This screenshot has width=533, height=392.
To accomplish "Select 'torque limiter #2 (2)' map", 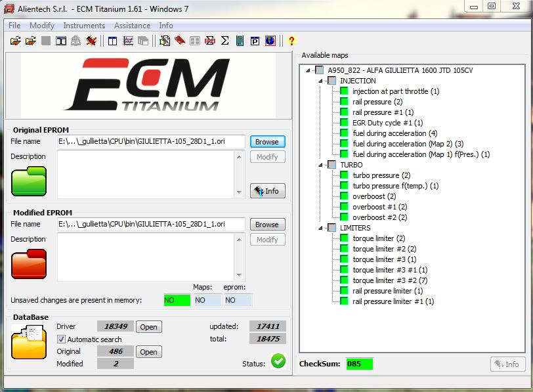I will coord(385,249).
